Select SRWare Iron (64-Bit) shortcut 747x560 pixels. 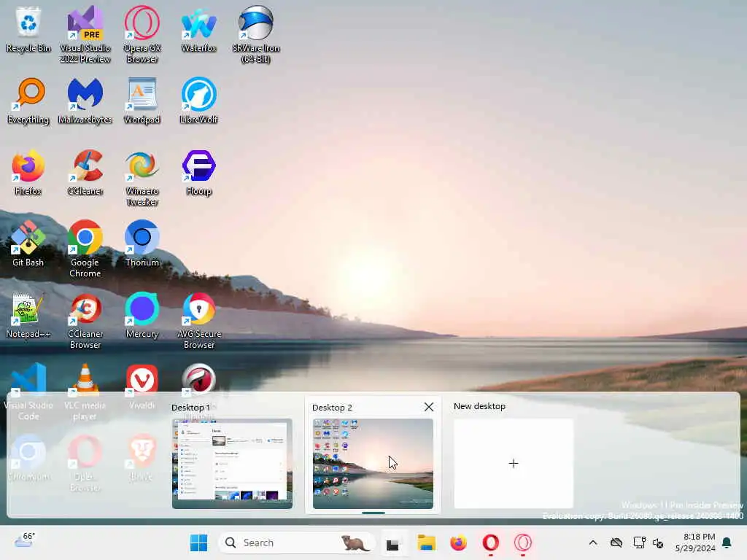pos(256,35)
